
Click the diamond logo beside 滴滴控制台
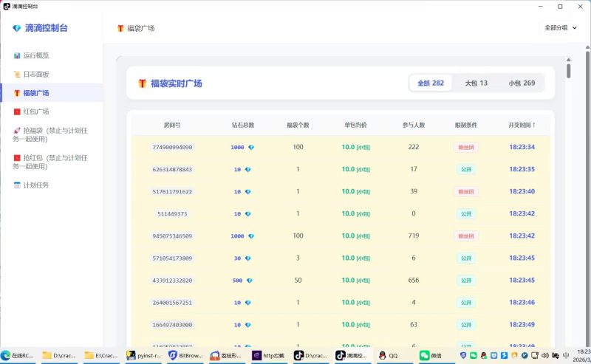16,28
